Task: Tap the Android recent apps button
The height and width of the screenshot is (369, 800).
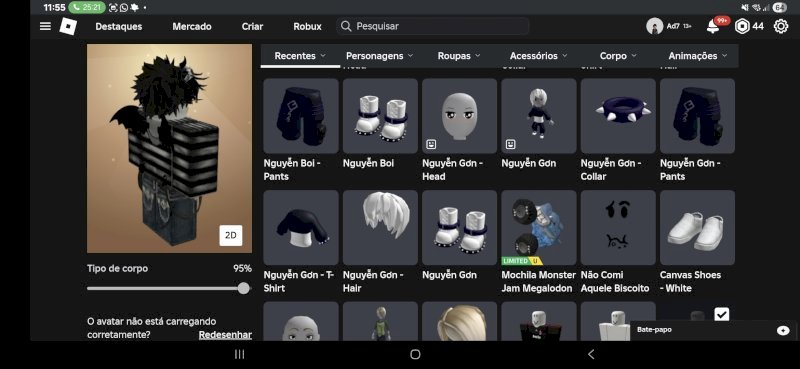Action: [x=239, y=354]
